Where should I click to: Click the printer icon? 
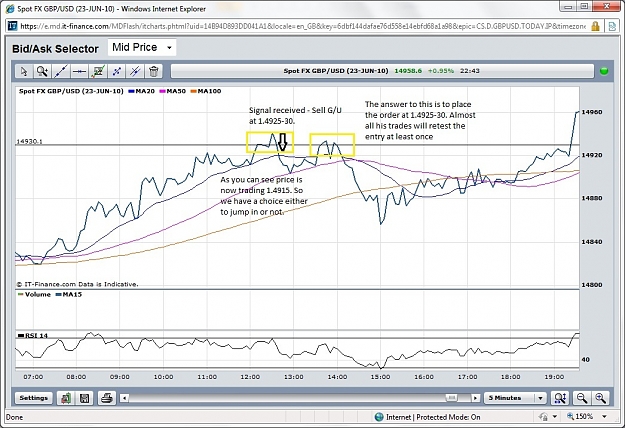point(106,398)
